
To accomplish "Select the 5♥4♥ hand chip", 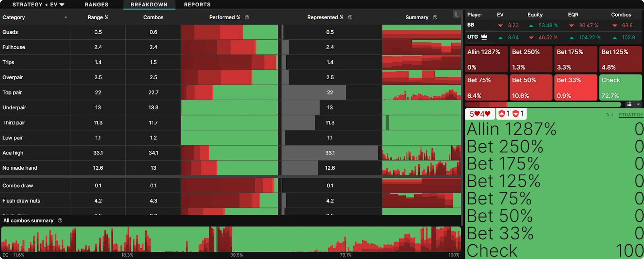I will [x=480, y=114].
